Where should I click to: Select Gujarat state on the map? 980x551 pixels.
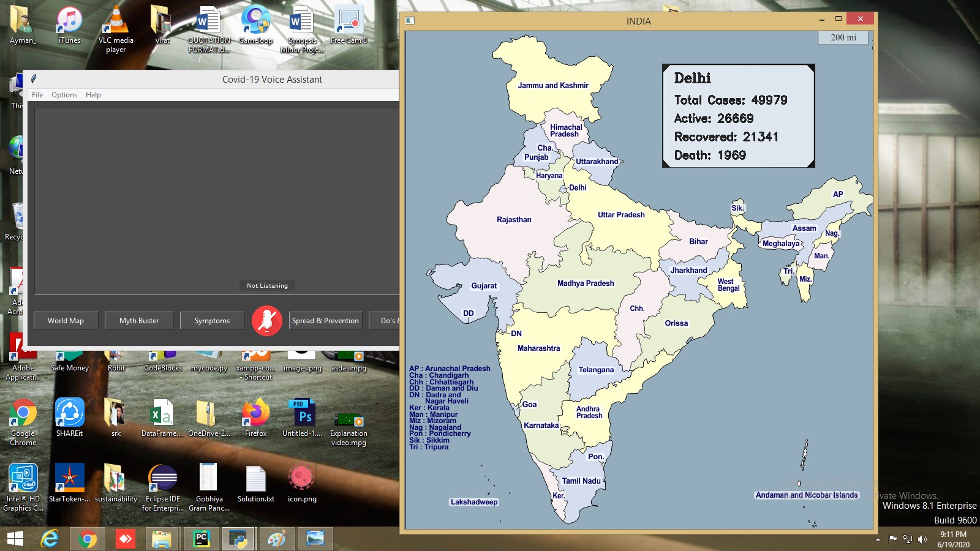[x=484, y=286]
